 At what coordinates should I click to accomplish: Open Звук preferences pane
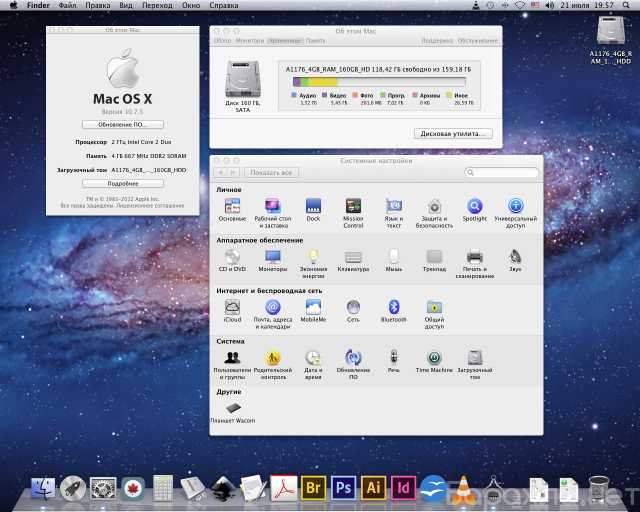516,260
